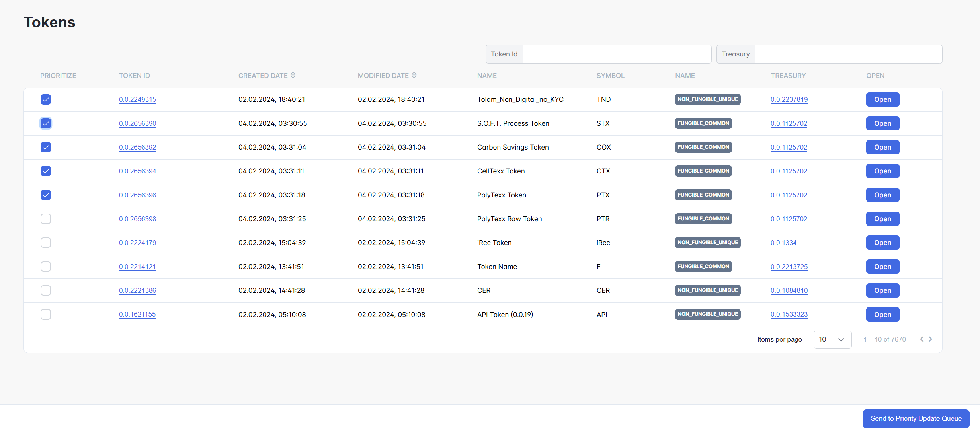Click Send to Priority Update Queue
The height and width of the screenshot is (430, 980).
tap(916, 418)
